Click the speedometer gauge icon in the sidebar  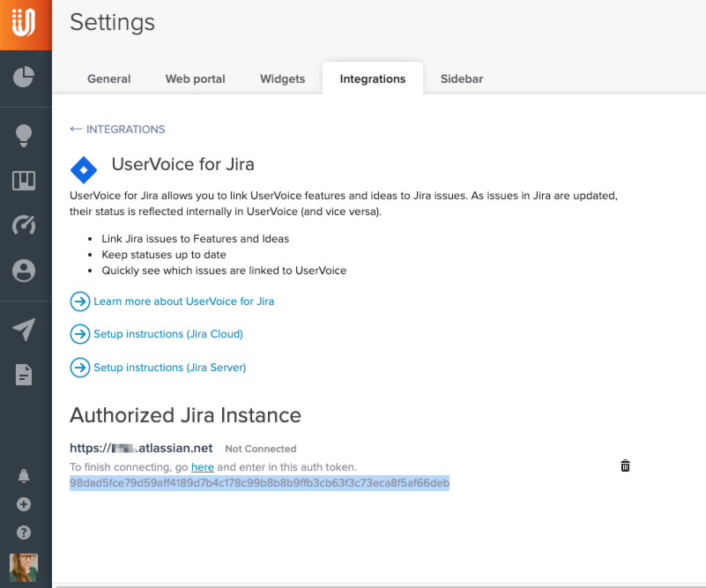pos(24,226)
